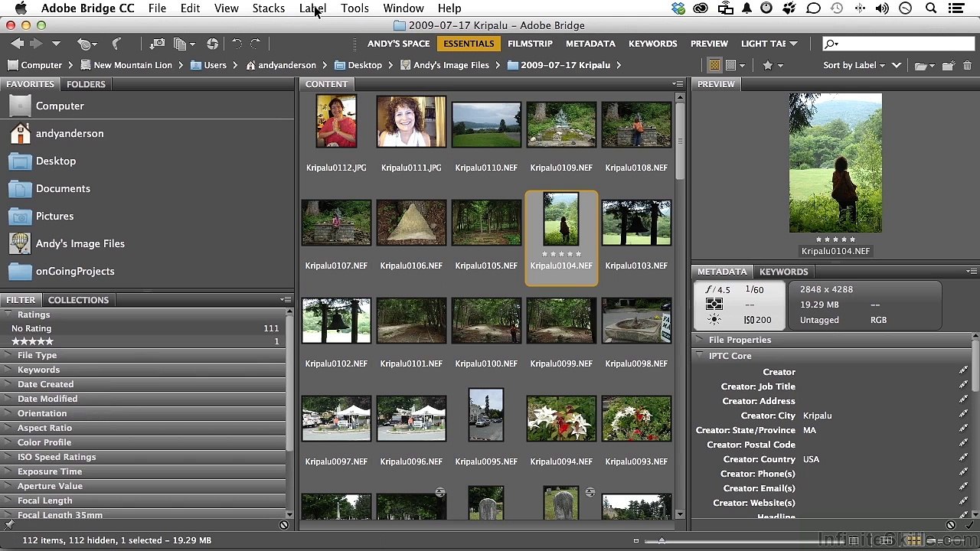
Task: Filter by five-star rating
Action: pyautogui.click(x=144, y=341)
